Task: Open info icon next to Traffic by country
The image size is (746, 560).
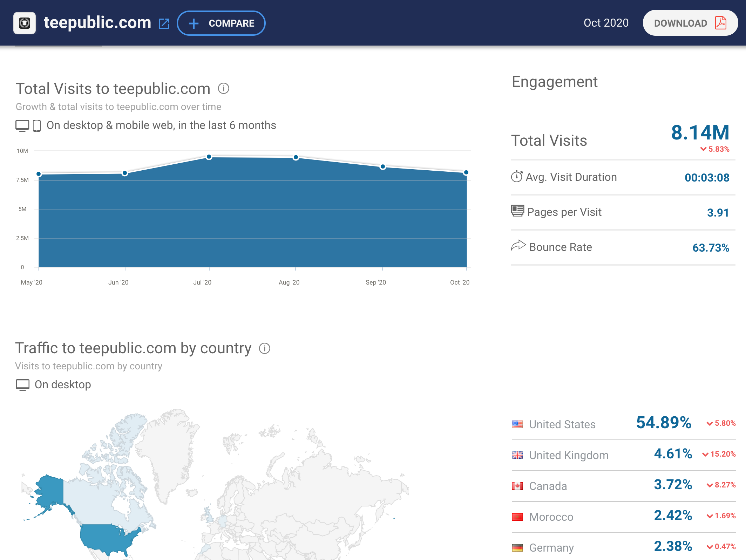Action: click(x=265, y=348)
